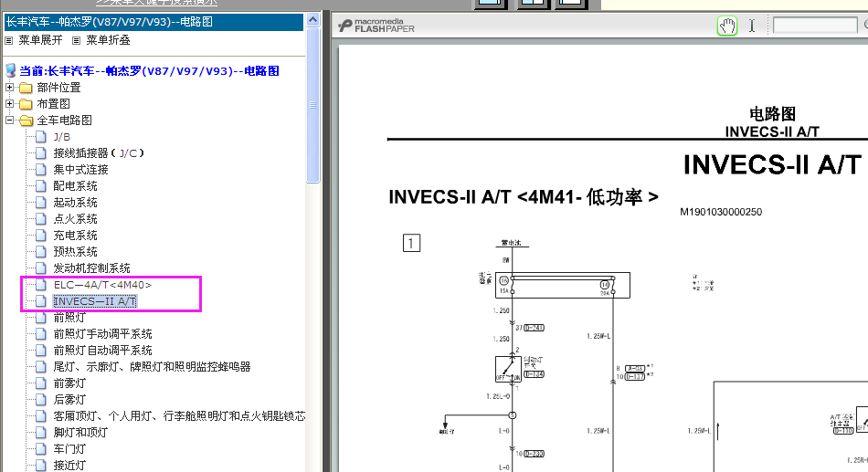Open 接线插接器(J/C) entry

pos(99,152)
